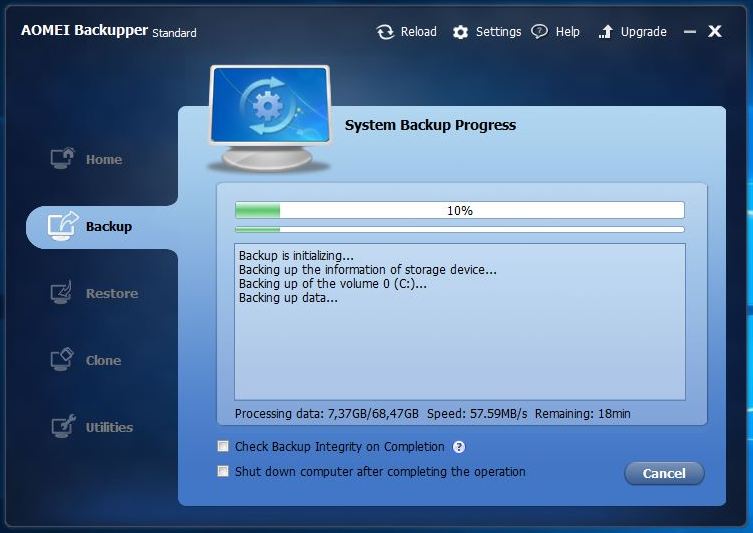This screenshot has height=533, width=753.
Task: Click the thin secondary progress bar
Action: 460,230
